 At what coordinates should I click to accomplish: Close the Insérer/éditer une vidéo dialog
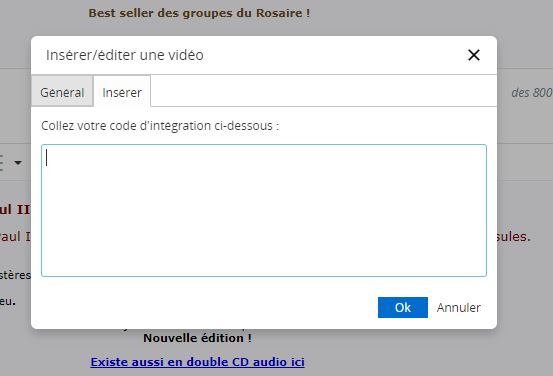[474, 55]
